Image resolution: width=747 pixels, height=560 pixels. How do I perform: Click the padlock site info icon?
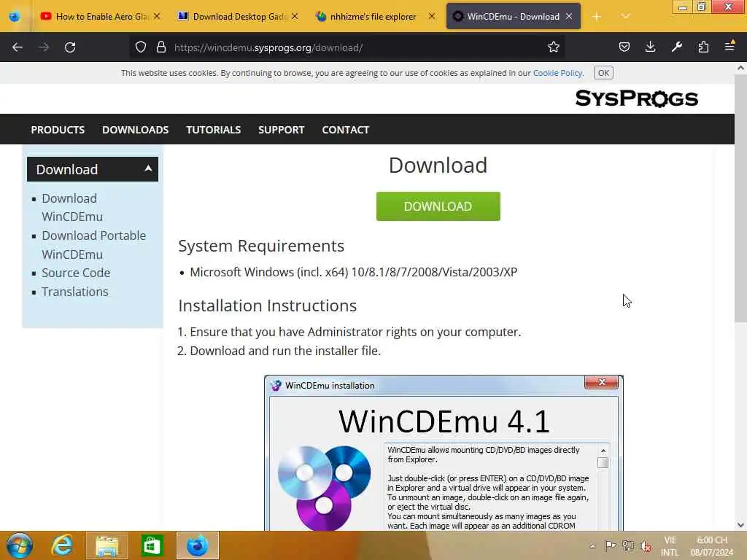pyautogui.click(x=161, y=47)
